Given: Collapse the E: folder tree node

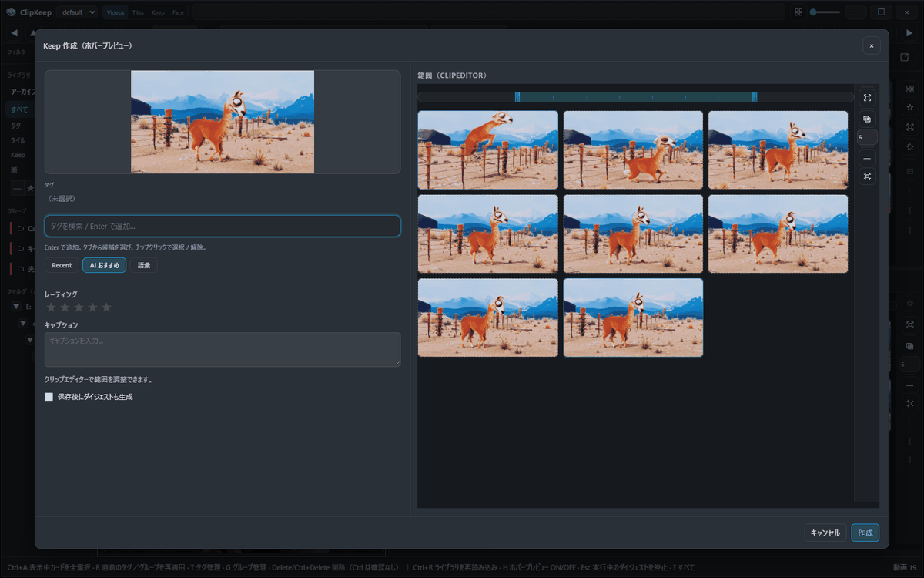Looking at the screenshot, I should pyautogui.click(x=17, y=307).
